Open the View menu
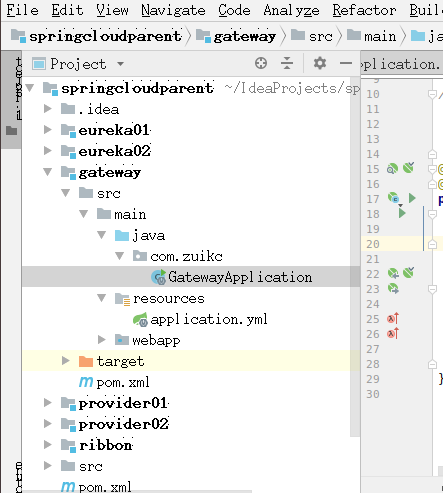443x493 pixels. pyautogui.click(x=112, y=10)
